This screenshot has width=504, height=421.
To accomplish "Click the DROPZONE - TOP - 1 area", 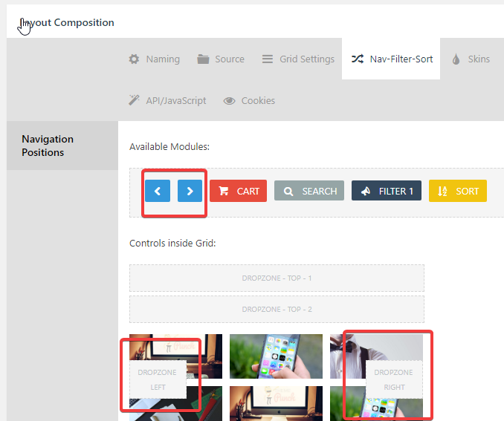I will tap(277, 278).
